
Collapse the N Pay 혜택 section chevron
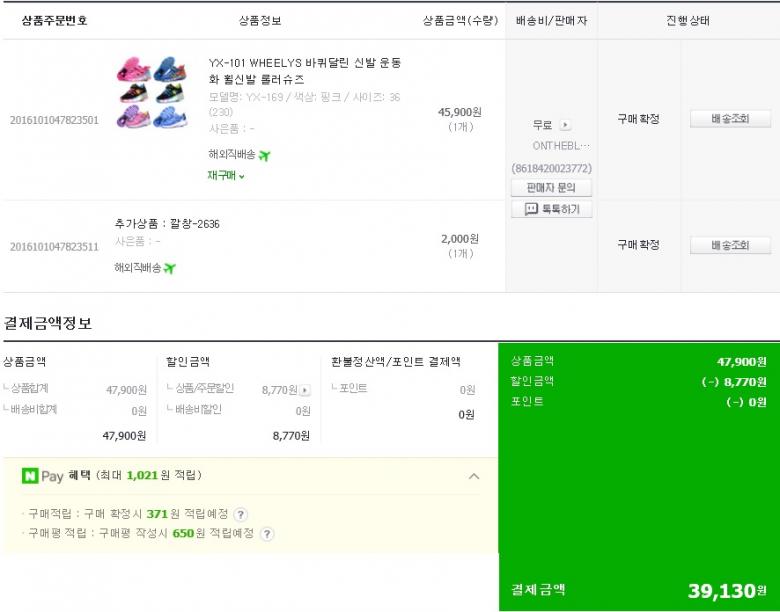click(474, 476)
